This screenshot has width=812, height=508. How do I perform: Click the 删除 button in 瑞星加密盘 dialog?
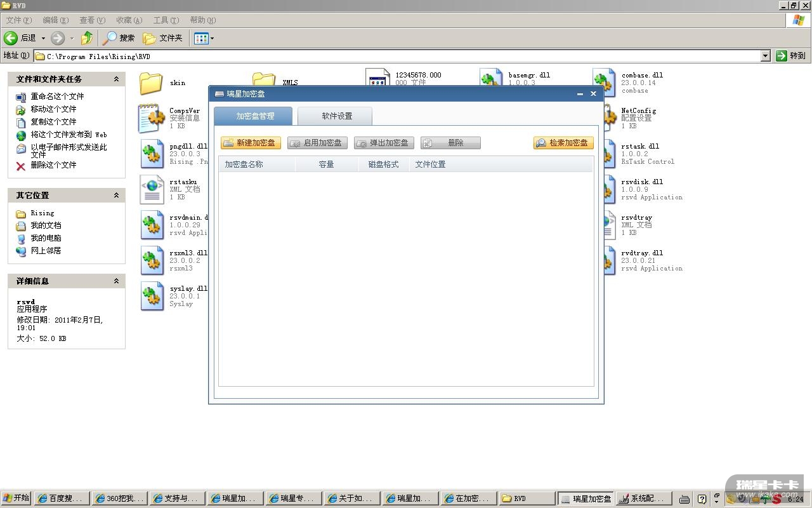click(x=450, y=143)
